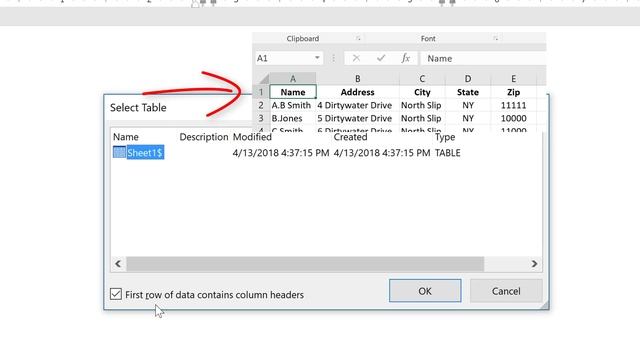
Task: Click the Zip header cell
Action: pos(513,92)
